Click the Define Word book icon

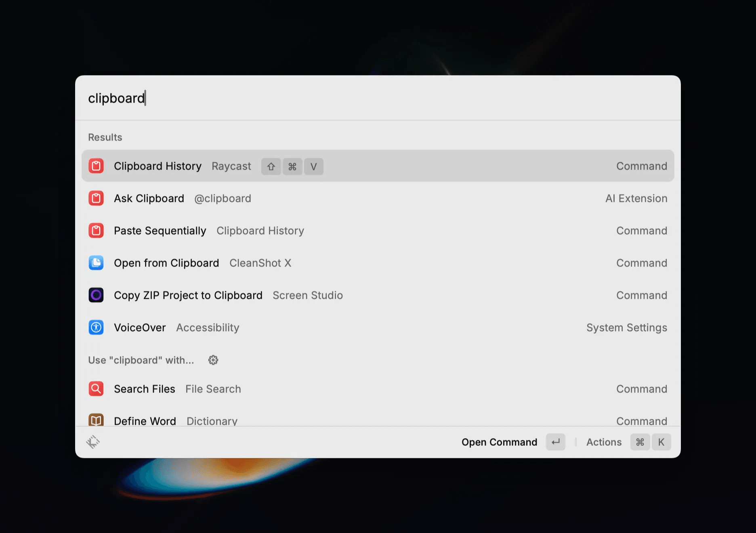pyautogui.click(x=96, y=420)
